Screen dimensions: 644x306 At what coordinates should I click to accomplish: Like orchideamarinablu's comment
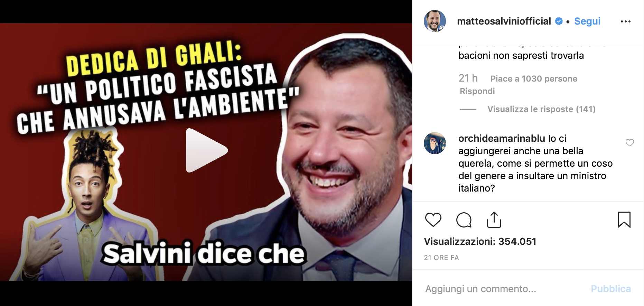coord(630,142)
